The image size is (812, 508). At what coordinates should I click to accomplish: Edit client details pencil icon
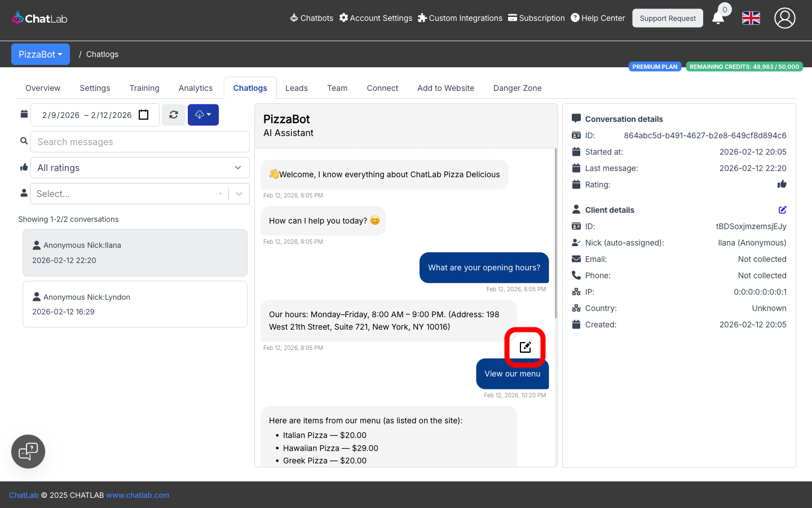click(x=782, y=210)
